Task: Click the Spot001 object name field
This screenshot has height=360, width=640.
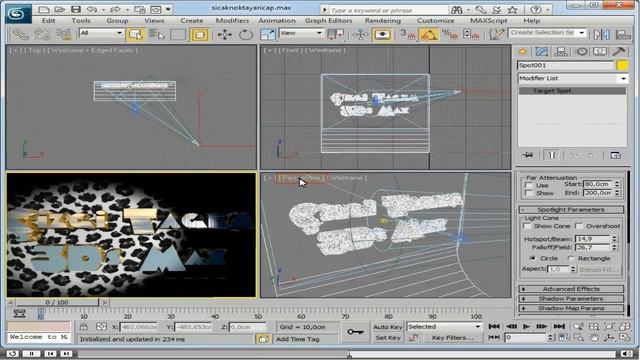Action: [566, 65]
